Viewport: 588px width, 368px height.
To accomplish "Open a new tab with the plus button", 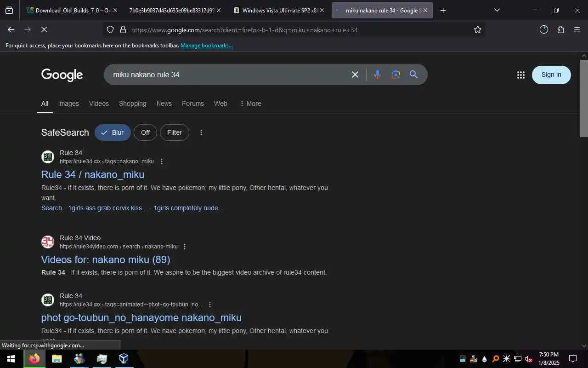I will coord(443,10).
